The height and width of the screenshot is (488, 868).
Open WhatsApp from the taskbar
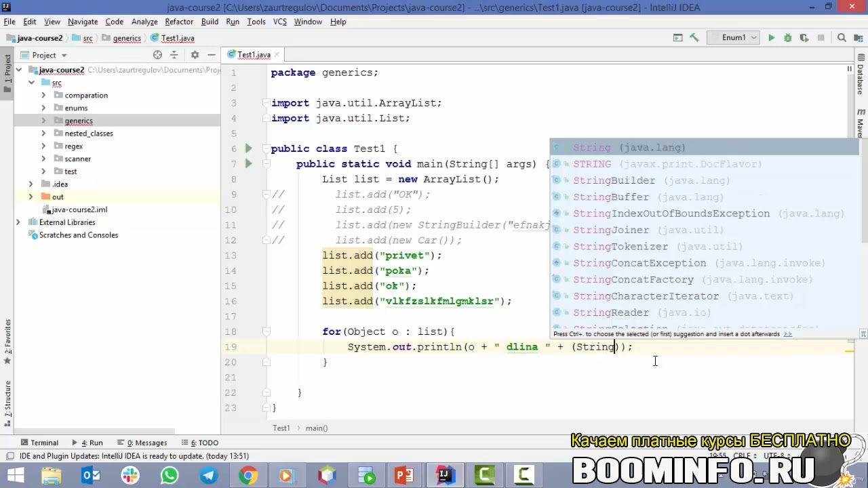[x=170, y=475]
